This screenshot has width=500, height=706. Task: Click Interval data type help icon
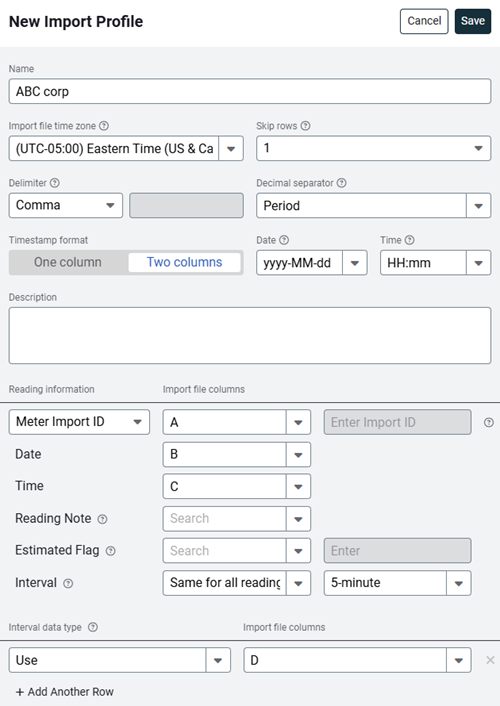pyautogui.click(x=93, y=627)
